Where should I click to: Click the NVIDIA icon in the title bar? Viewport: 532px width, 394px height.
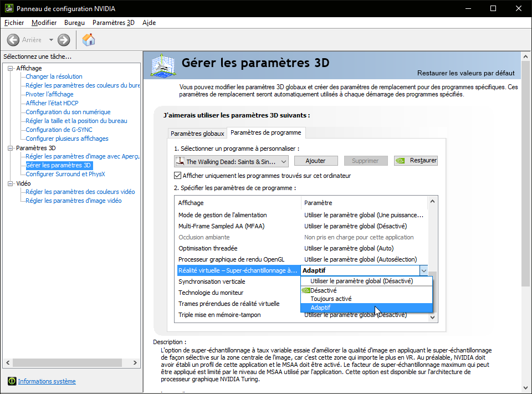[8, 8]
